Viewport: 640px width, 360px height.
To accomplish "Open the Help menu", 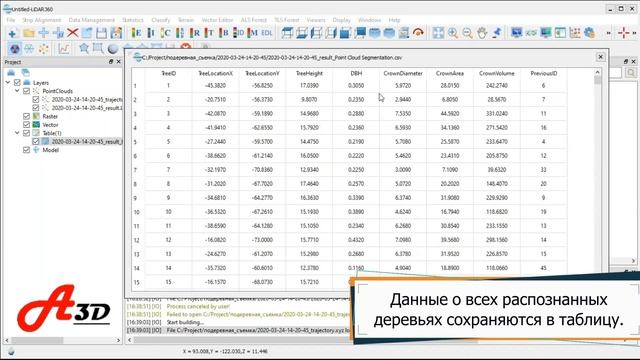I will (394, 20).
